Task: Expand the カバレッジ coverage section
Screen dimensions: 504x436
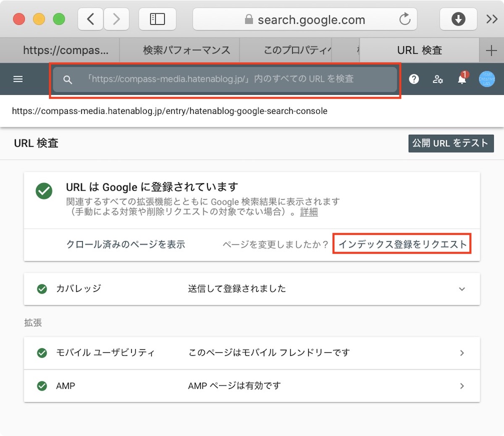Action: [x=462, y=289]
